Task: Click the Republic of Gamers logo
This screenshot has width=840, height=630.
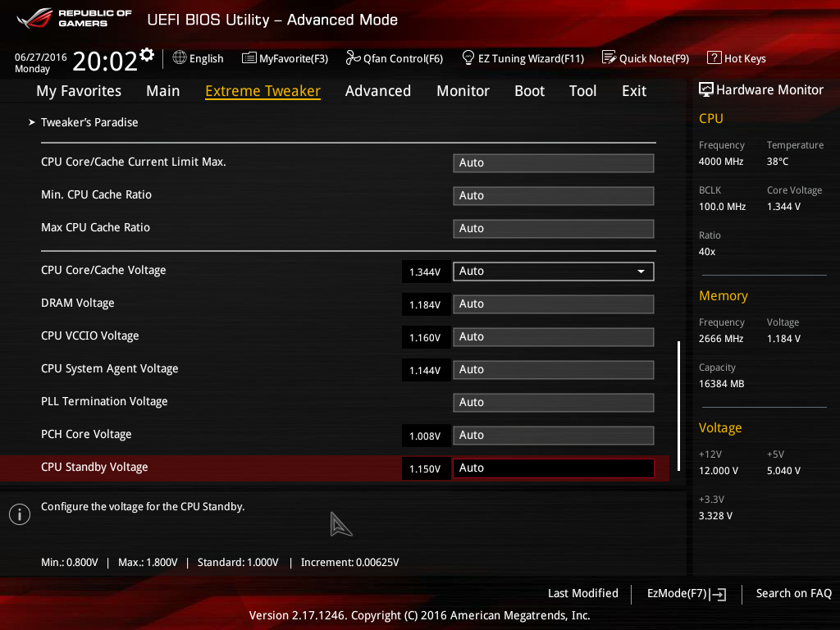Action: pos(75,18)
